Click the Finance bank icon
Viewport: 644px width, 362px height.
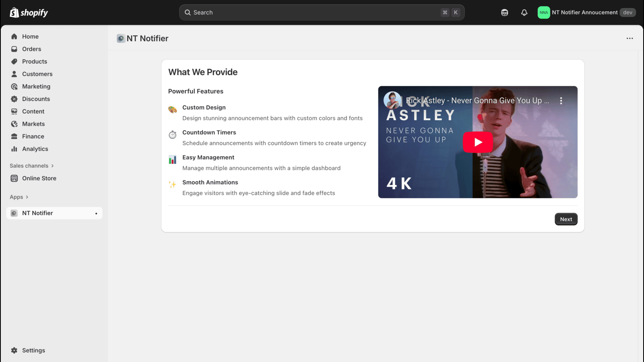[14, 136]
